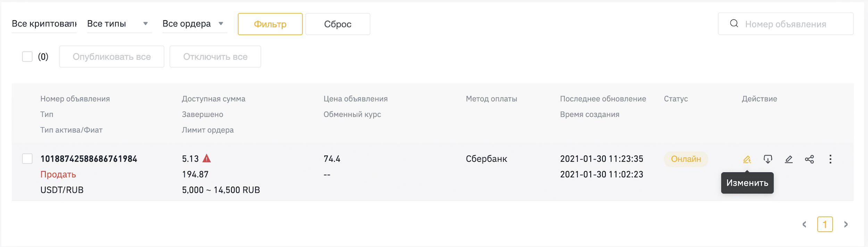Click the 'Сброс' reset button
The height and width of the screenshot is (247, 868).
point(338,24)
